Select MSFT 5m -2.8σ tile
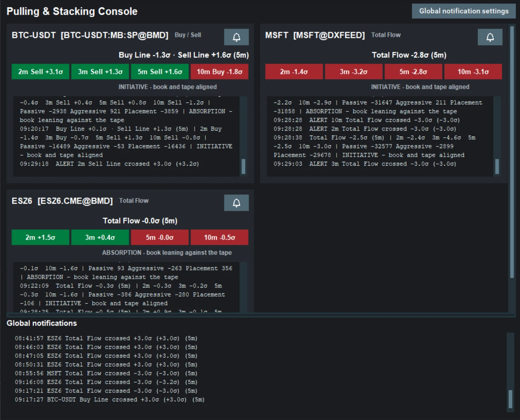520x420 pixels. [413, 72]
